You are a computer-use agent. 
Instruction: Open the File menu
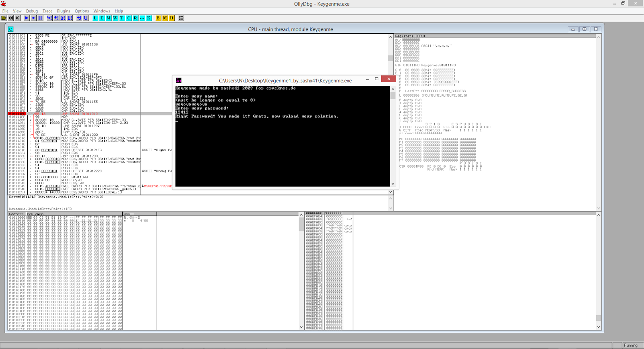point(5,11)
